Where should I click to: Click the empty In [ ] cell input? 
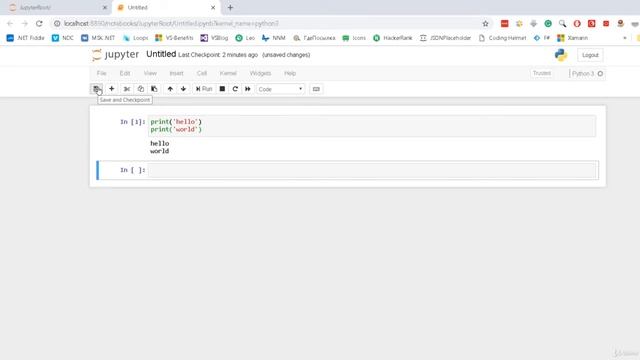[x=371, y=170]
